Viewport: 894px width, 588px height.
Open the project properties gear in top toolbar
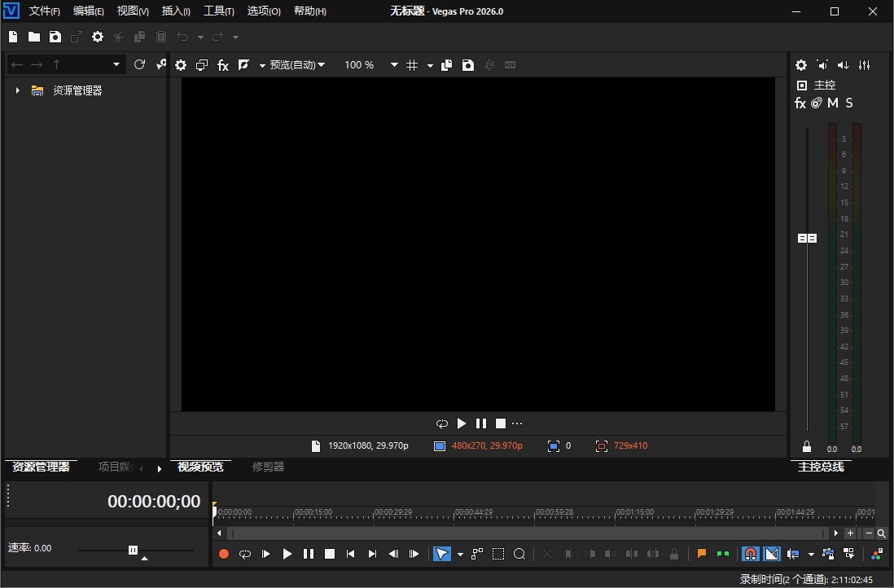pos(98,37)
